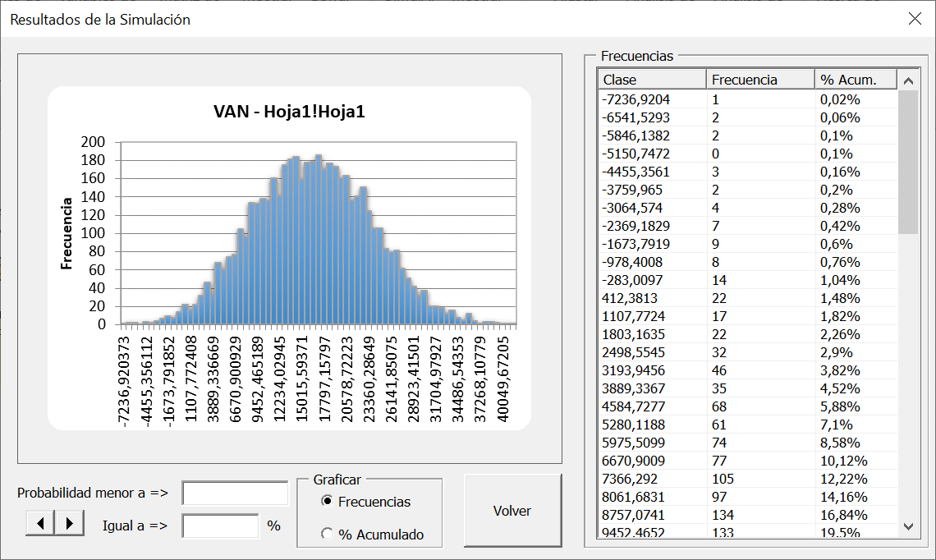Select the row with class 8061,6831

coord(748,497)
